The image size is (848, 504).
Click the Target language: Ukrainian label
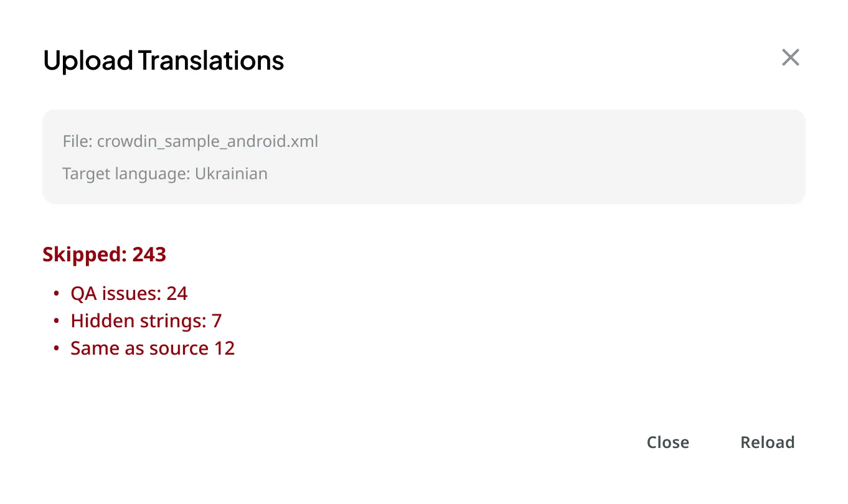(165, 174)
